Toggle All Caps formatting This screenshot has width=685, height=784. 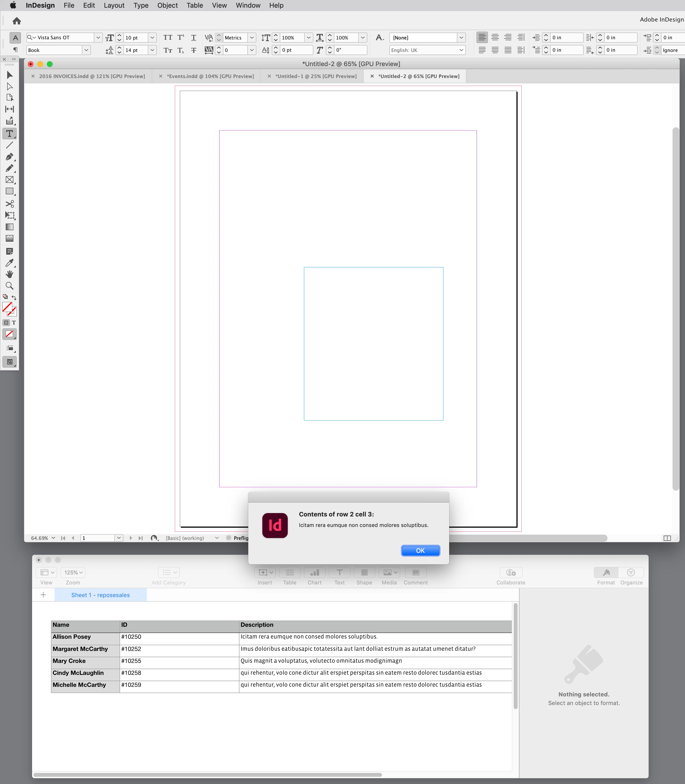(167, 38)
